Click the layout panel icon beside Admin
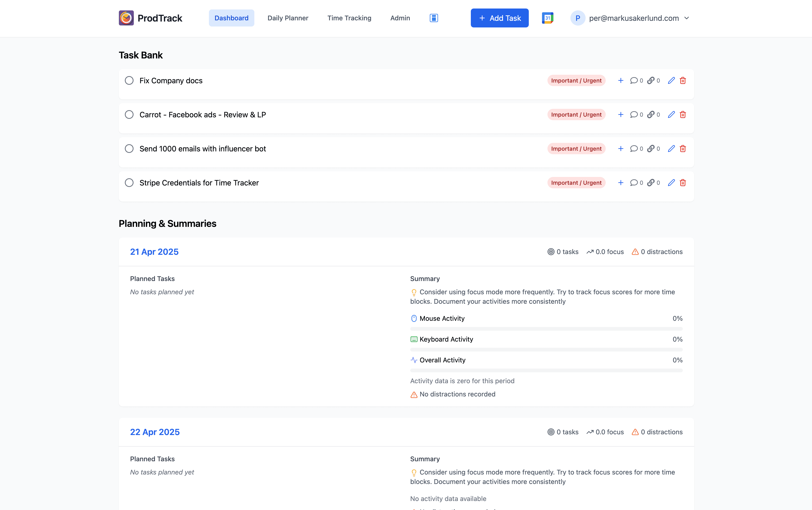 [434, 18]
